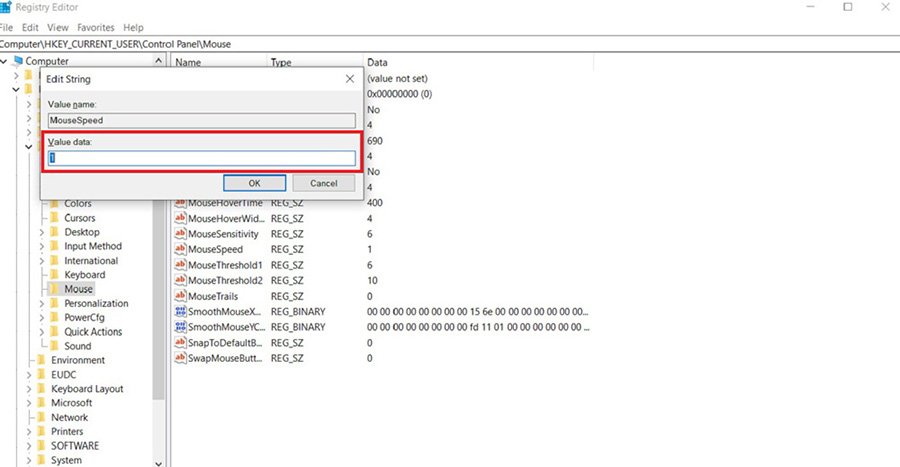
Task: Click the MouseSensitivity string value icon
Action: point(180,233)
